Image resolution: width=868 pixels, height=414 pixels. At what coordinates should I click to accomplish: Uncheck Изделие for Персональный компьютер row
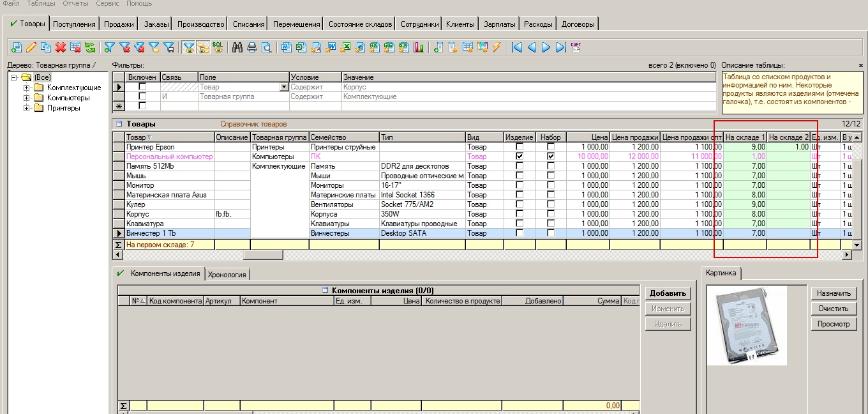coord(520,157)
